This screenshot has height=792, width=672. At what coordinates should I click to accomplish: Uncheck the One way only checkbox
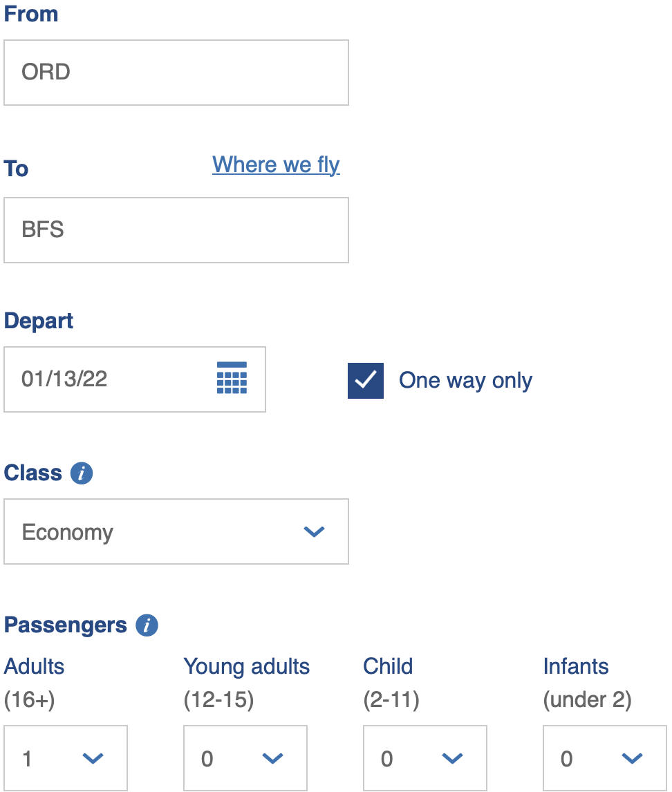point(365,380)
